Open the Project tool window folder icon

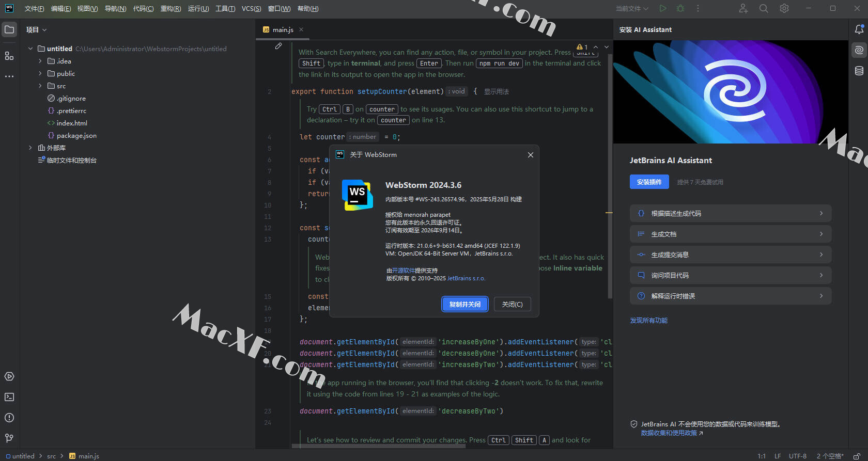(x=9, y=29)
